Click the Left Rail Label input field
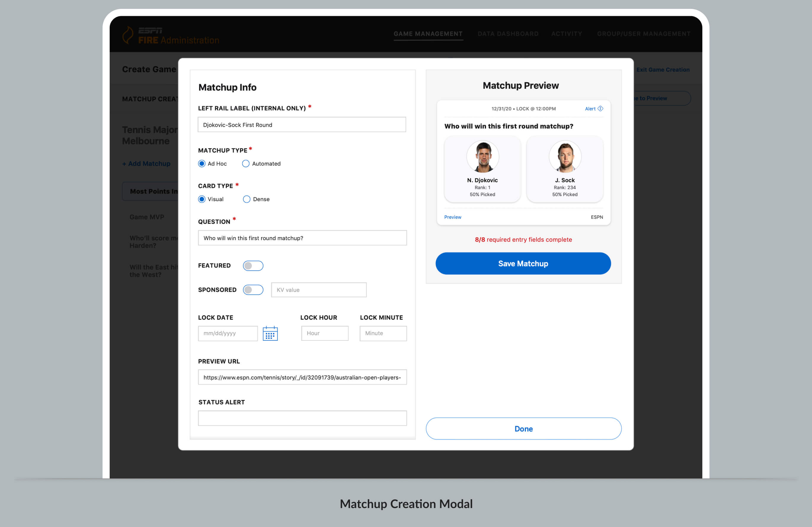 302,124
